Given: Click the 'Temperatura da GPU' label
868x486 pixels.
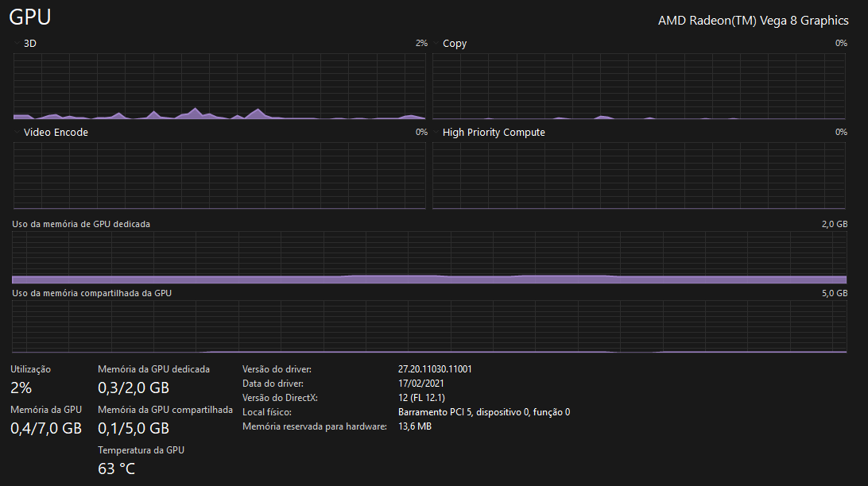Looking at the screenshot, I should [x=141, y=450].
